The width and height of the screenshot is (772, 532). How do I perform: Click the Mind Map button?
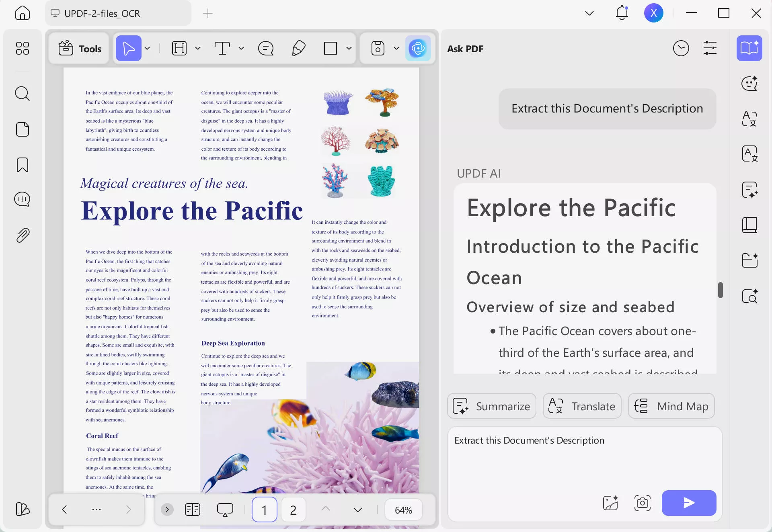click(x=671, y=406)
